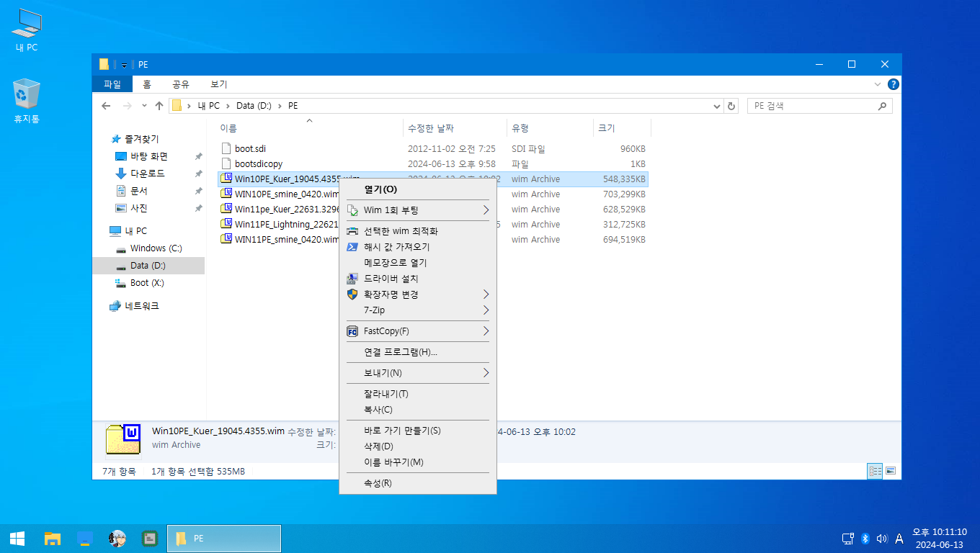
Task: Choose 삭제(D) in the context menu
Action: [x=418, y=446]
